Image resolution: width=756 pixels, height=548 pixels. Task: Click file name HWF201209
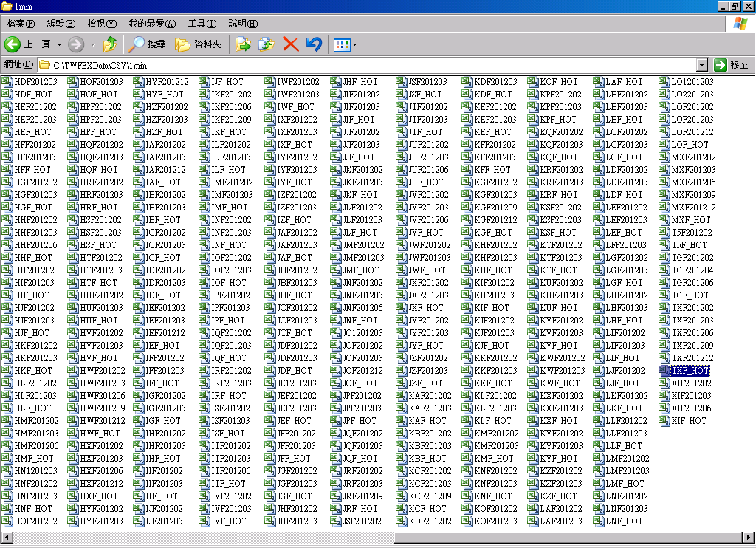click(102, 408)
